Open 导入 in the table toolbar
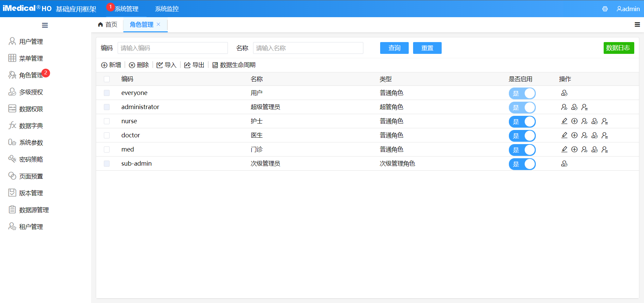The width and height of the screenshot is (644, 303). (166, 65)
